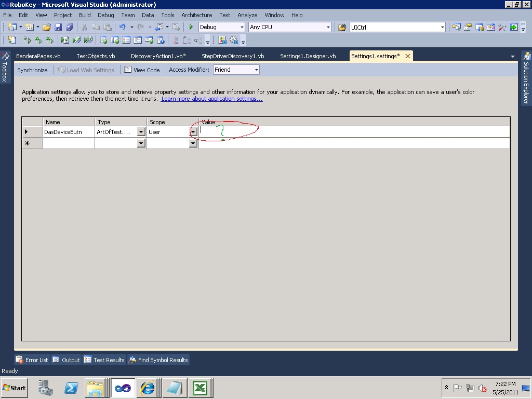Switch to the DiscoveryAction1.vb* tab
This screenshot has height=399, width=532.
[x=158, y=56]
